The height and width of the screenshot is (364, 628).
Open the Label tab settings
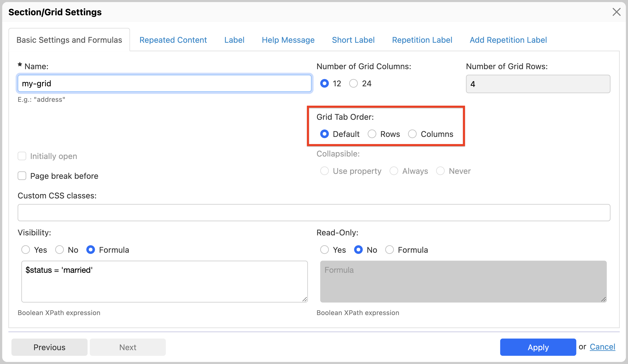(234, 40)
